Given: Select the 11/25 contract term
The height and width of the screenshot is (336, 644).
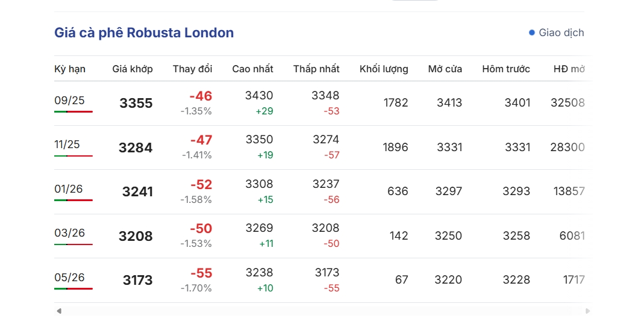Looking at the screenshot, I should (67, 145).
